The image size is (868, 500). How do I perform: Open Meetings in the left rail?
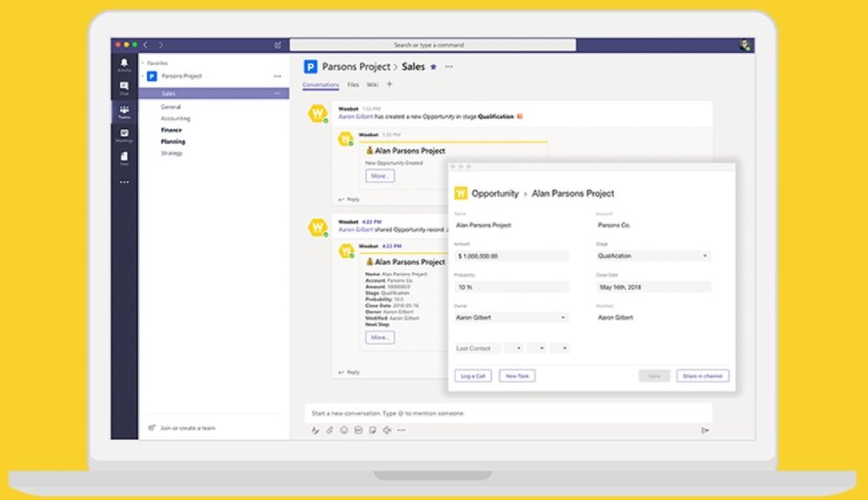[x=124, y=135]
